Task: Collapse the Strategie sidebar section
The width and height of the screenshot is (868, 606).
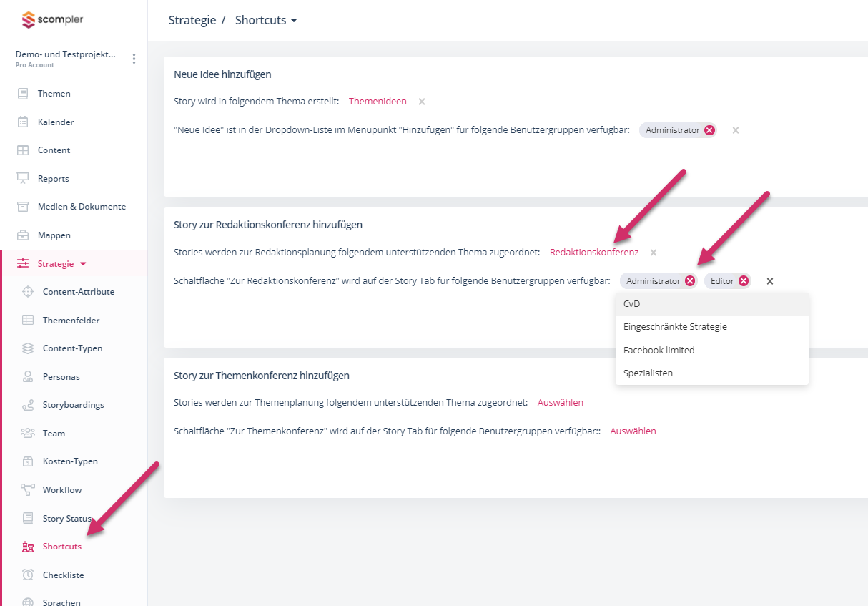Action: 83,264
